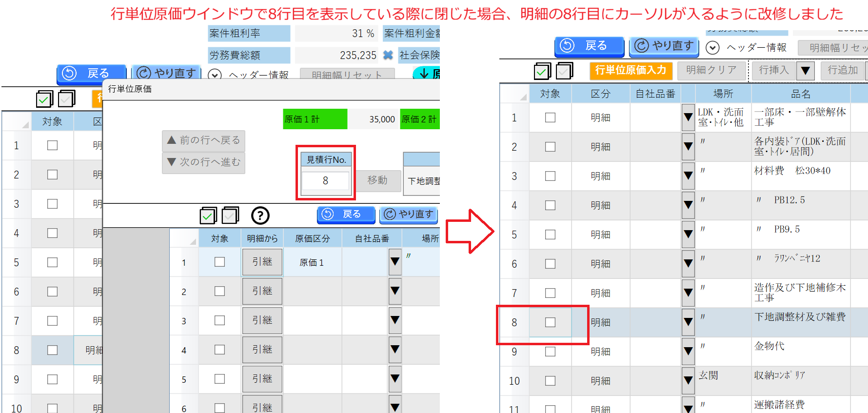Click the 見積行No. input field showing 8
Viewport: 868px width, 413px height.
coord(325,181)
